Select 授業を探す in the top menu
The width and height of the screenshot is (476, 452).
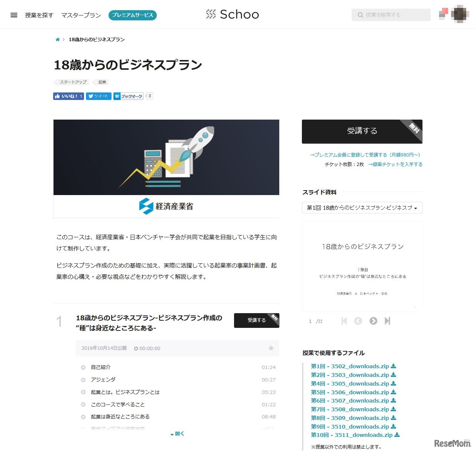pyautogui.click(x=39, y=15)
